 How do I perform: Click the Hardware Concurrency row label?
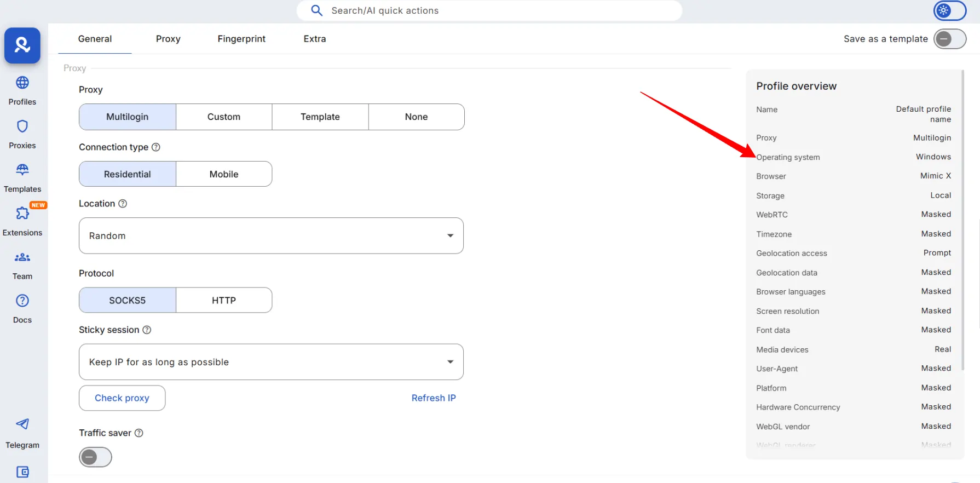[x=798, y=407]
